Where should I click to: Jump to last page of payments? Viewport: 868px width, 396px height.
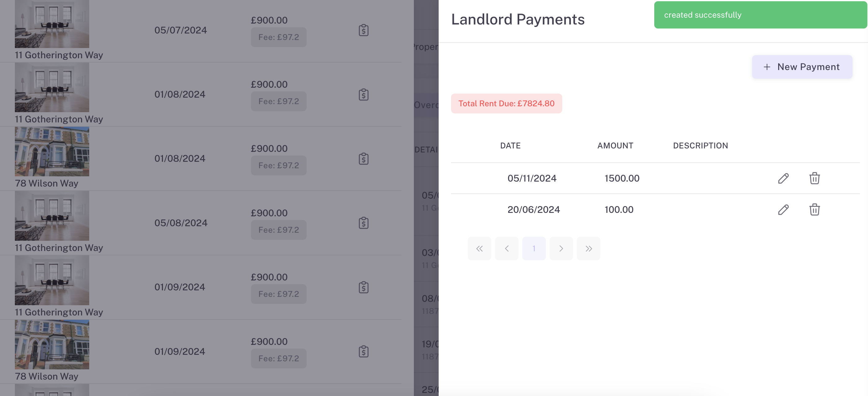tap(588, 249)
